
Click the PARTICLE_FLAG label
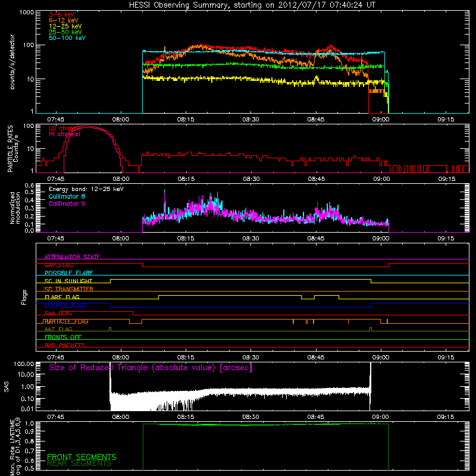click(x=66, y=321)
